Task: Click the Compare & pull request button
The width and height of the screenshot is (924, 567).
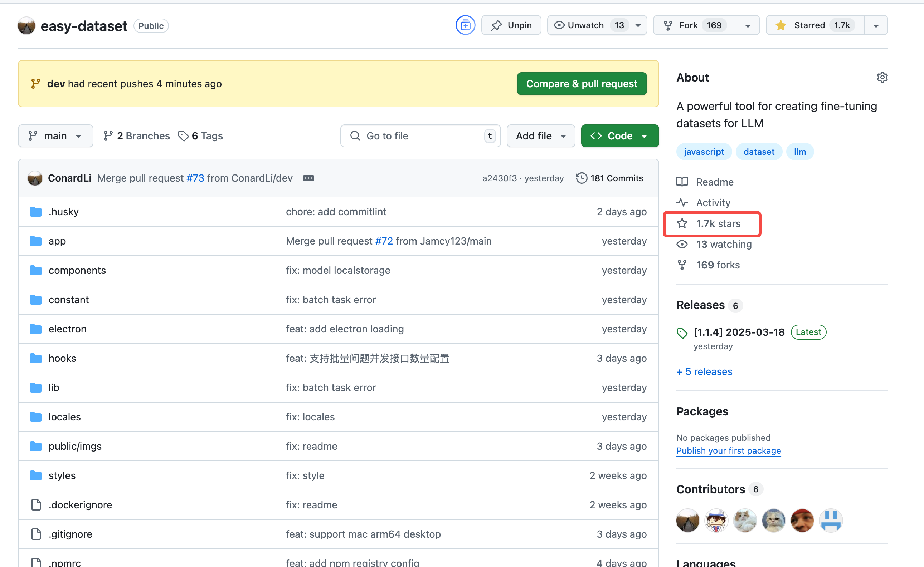Action: pos(581,84)
